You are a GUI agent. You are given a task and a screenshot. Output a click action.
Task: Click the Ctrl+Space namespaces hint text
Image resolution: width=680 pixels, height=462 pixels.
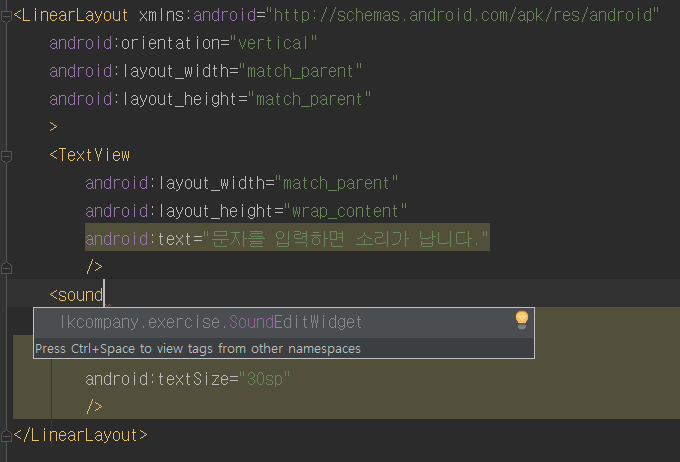[x=198, y=349]
